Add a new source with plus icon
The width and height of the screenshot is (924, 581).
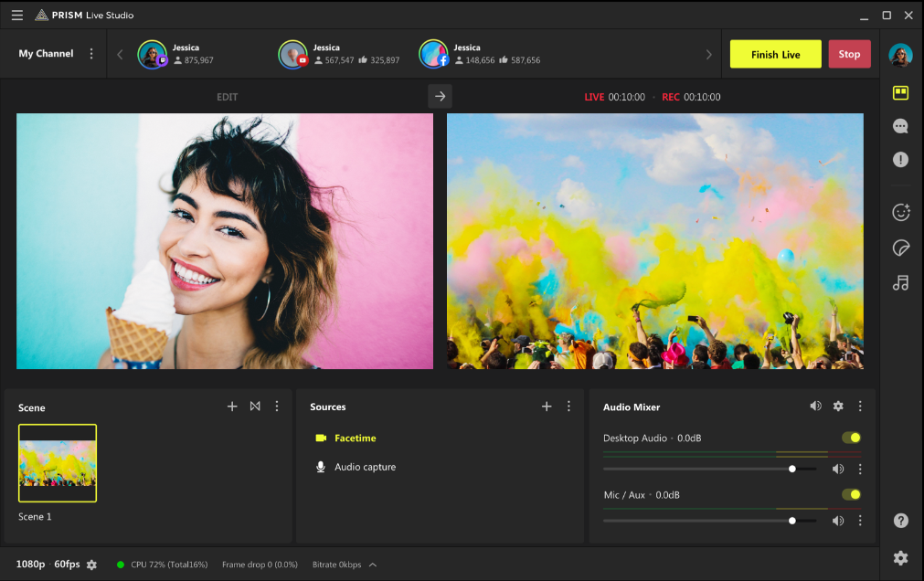547,407
